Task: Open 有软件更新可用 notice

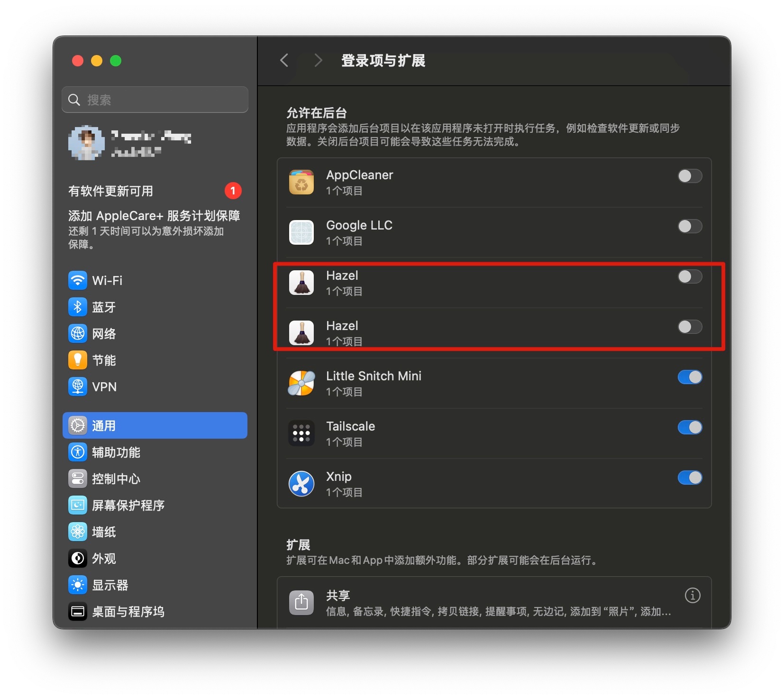Action: [110, 191]
